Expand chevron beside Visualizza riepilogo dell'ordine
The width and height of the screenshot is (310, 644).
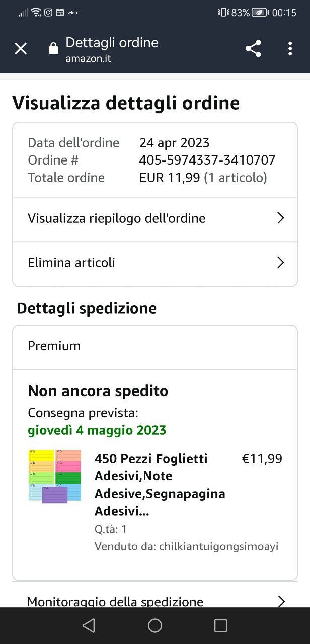click(x=281, y=218)
